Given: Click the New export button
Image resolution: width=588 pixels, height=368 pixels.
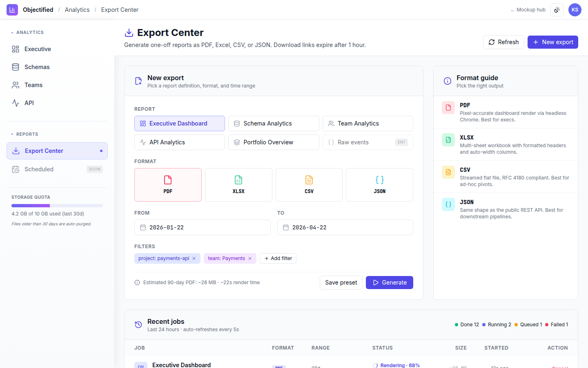Looking at the screenshot, I should [x=553, y=42].
